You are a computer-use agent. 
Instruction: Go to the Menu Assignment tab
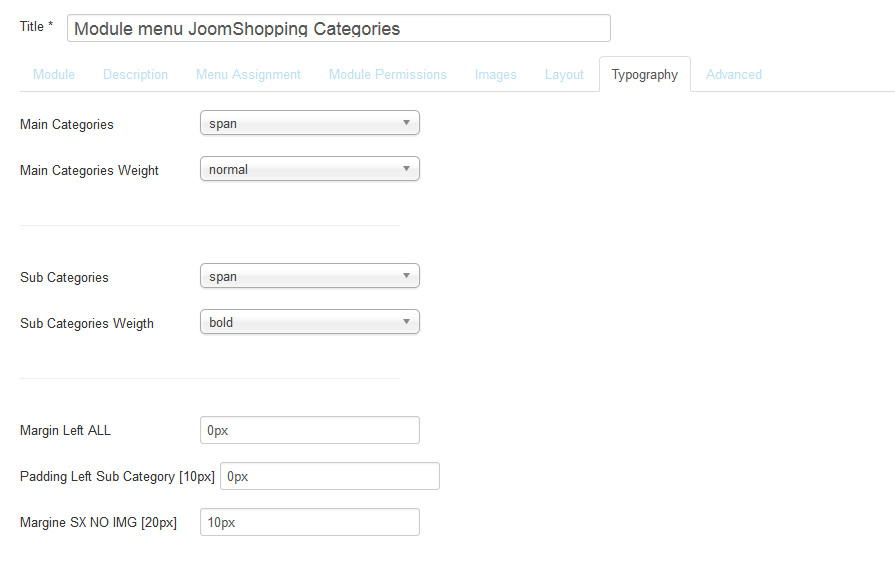248,74
